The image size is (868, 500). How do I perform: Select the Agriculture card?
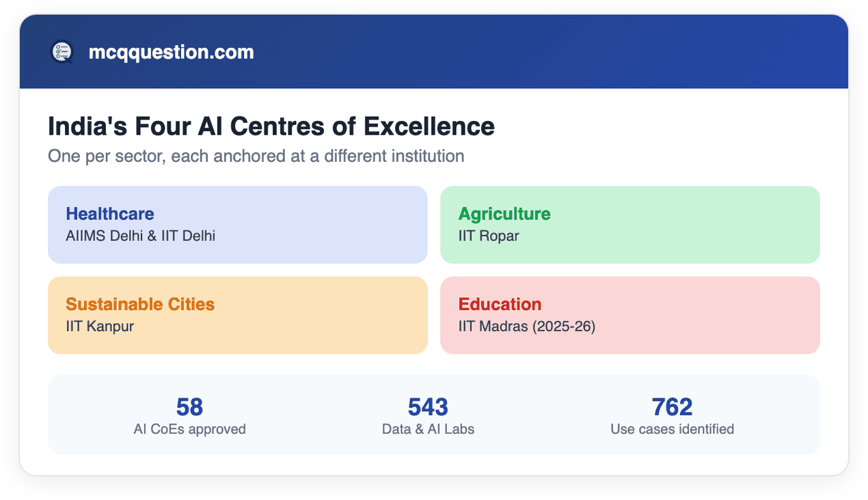click(x=629, y=225)
